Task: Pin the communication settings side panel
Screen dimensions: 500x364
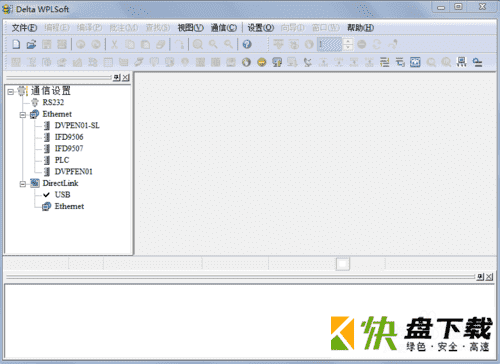Action: click(x=117, y=78)
